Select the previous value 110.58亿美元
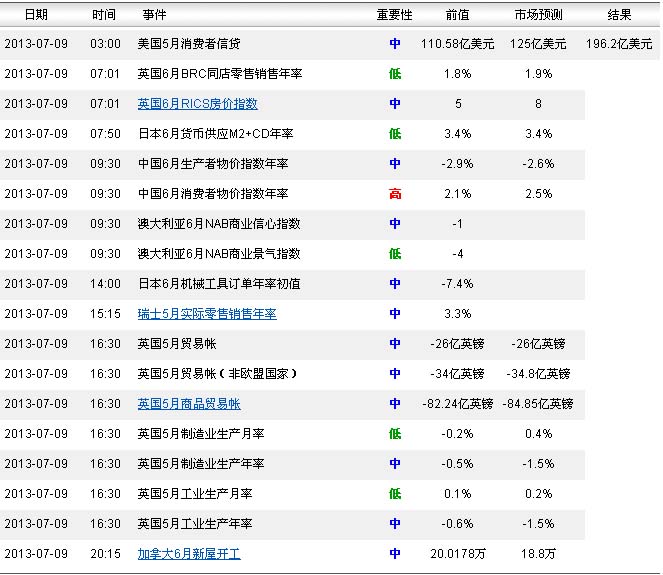 [x=458, y=44]
